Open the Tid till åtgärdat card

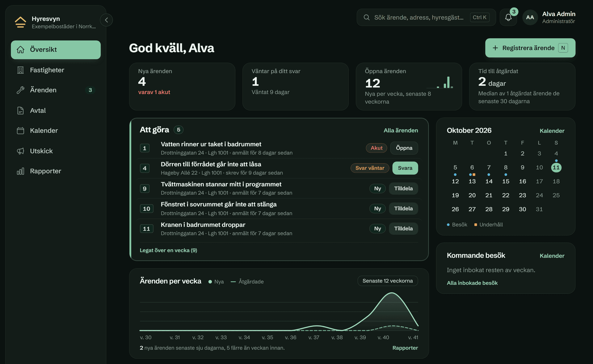522,87
